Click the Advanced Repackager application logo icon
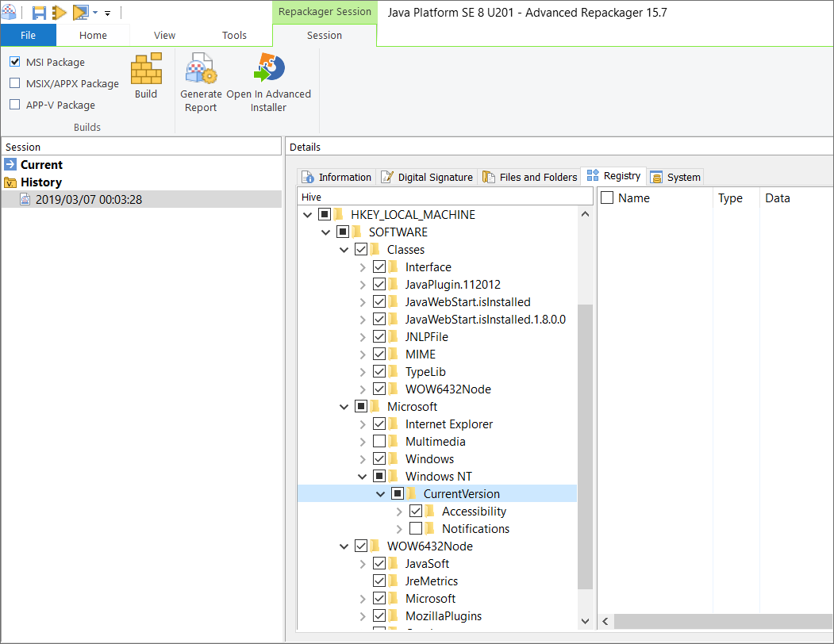Image resolution: width=834 pixels, height=644 pixels. 9,12
